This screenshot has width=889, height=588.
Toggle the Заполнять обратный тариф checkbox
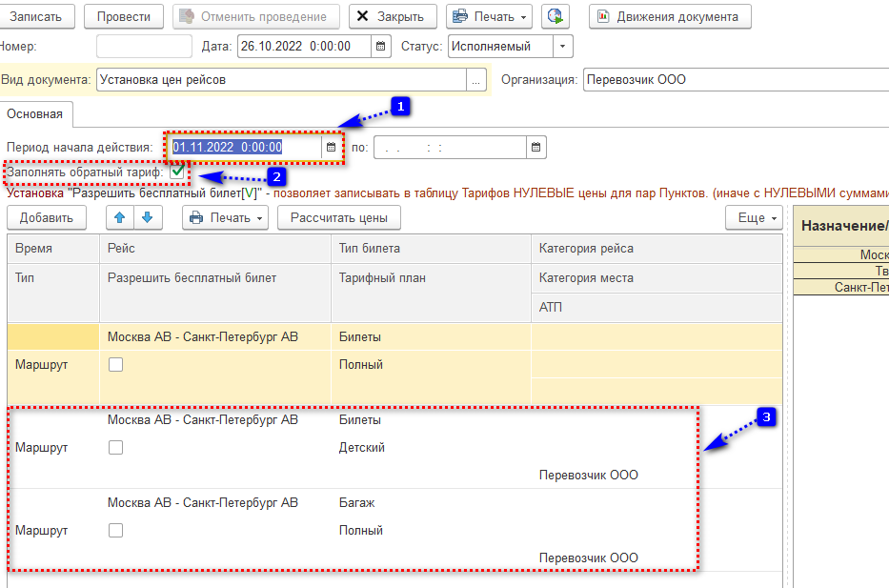(x=177, y=172)
